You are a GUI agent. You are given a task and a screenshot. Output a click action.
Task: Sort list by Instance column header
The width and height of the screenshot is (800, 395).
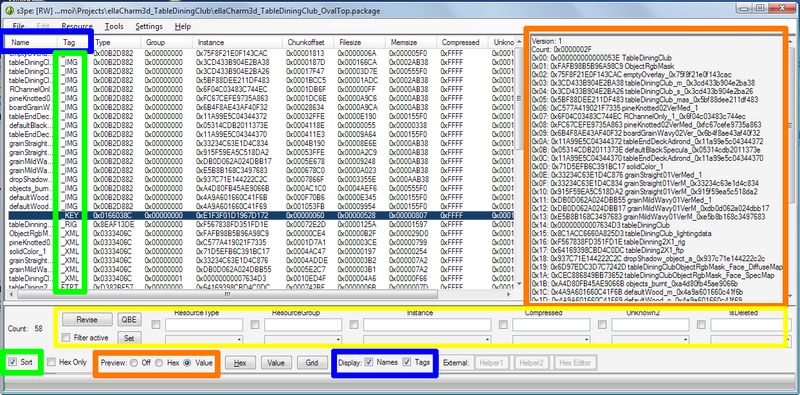point(238,42)
